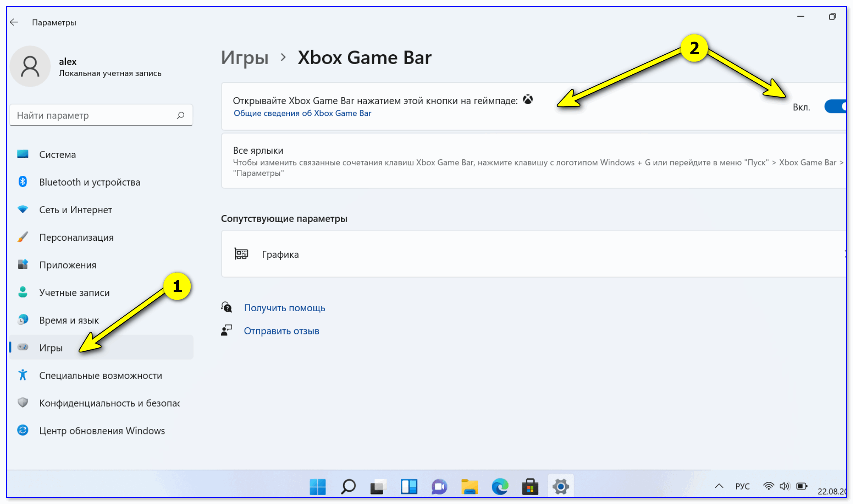Open Teams Chat from the taskbar
Screen dimensions: 853x504
[x=439, y=487]
